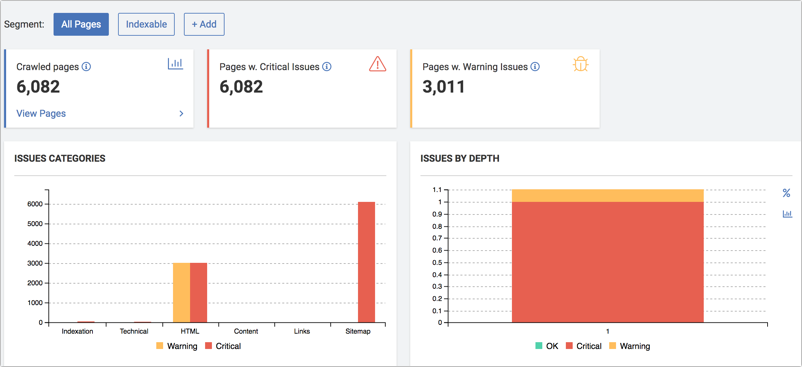The image size is (802, 367).
Task: Click the Links axis label
Action: pyautogui.click(x=303, y=331)
